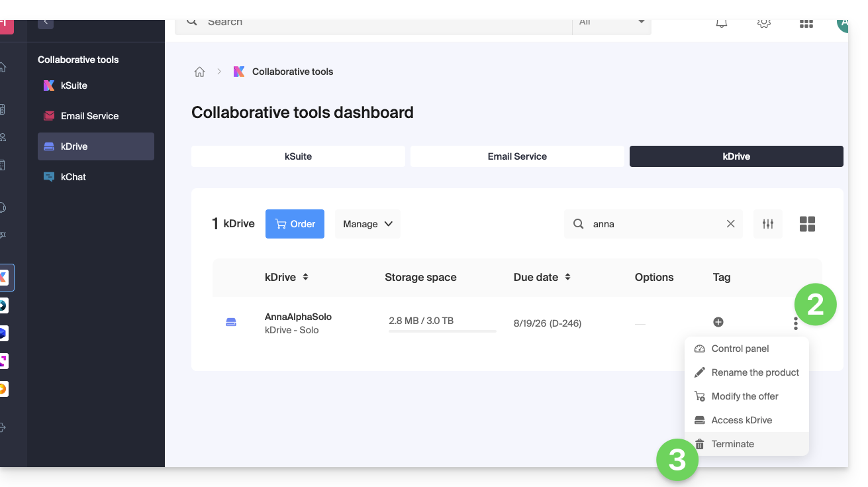Collapse the sidebar with the arrow button
868x487 pixels.
[x=45, y=23]
